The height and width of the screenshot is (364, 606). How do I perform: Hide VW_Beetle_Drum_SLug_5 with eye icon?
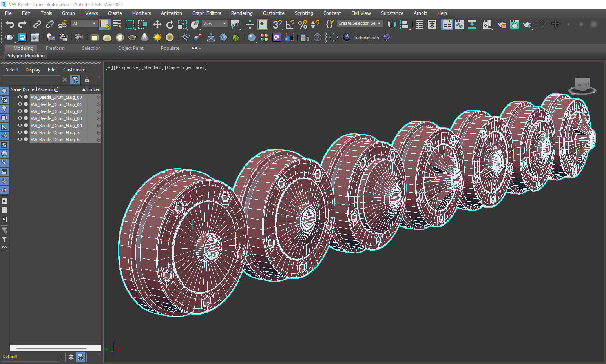click(x=20, y=133)
